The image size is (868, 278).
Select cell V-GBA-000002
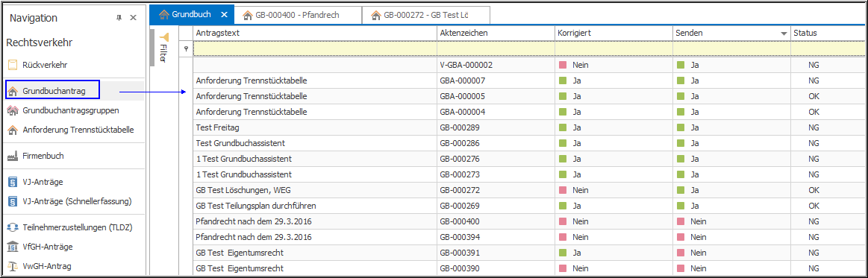(496, 65)
